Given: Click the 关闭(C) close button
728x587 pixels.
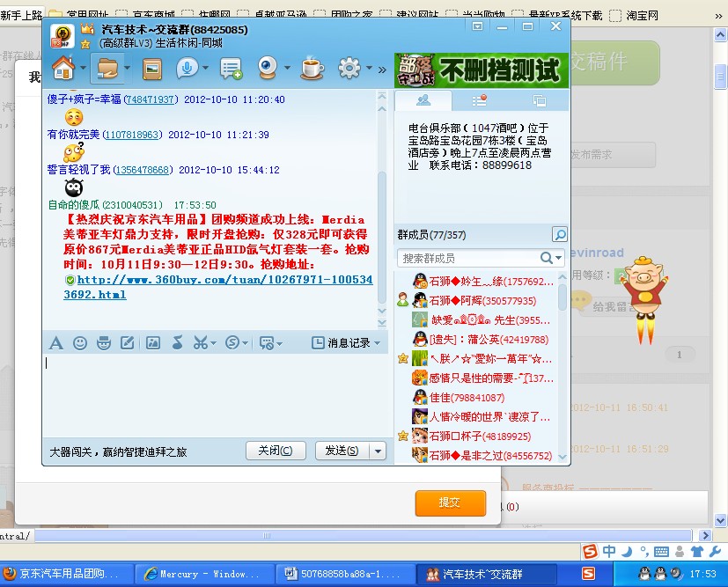Looking at the screenshot, I should [276, 451].
